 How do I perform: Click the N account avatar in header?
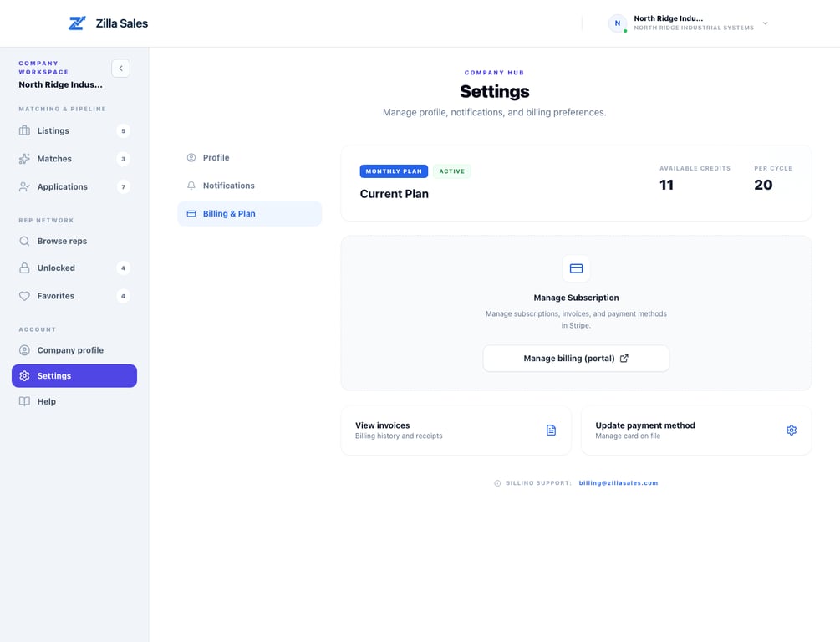(618, 23)
